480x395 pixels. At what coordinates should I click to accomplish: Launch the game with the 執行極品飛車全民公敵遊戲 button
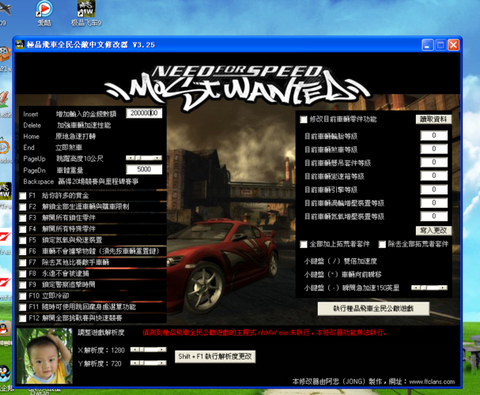373,309
